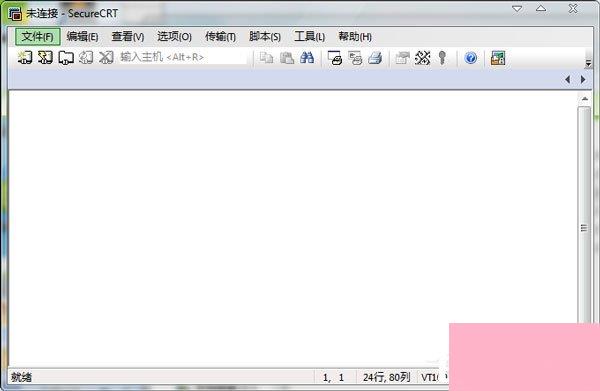The image size is (600, 391).
Task: Click the cursor position "1, 1"
Action: tap(333, 378)
